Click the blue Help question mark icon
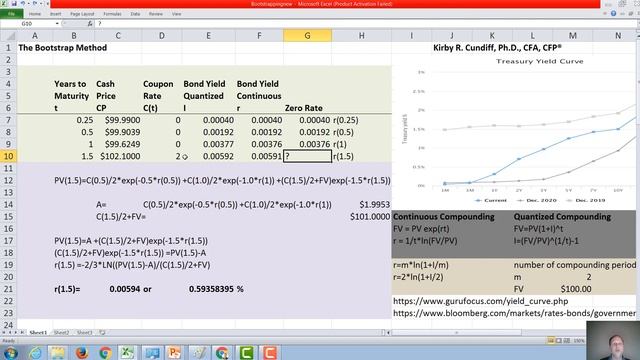640x360 pixels. tap(613, 13)
